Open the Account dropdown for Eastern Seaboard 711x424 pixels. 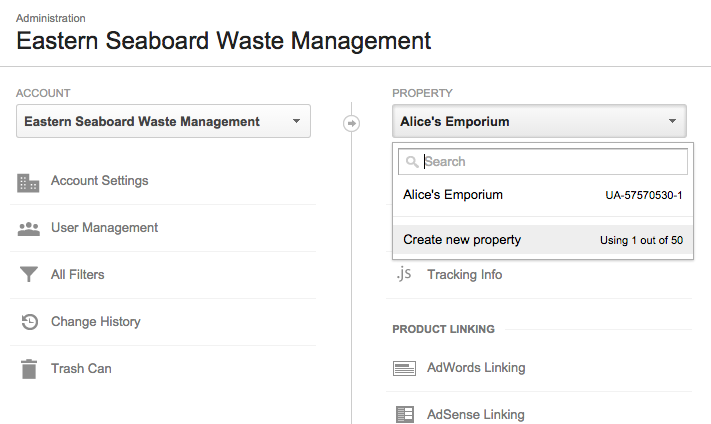click(163, 121)
